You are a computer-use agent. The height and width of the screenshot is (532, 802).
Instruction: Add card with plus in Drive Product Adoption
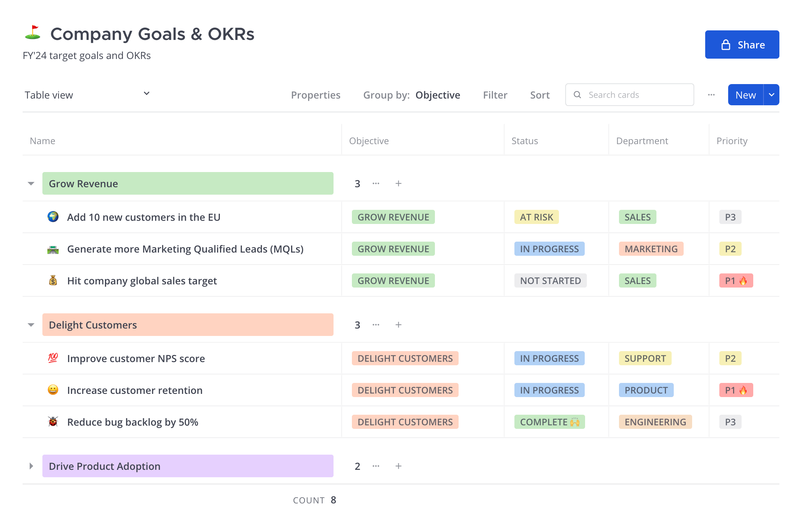pos(398,466)
